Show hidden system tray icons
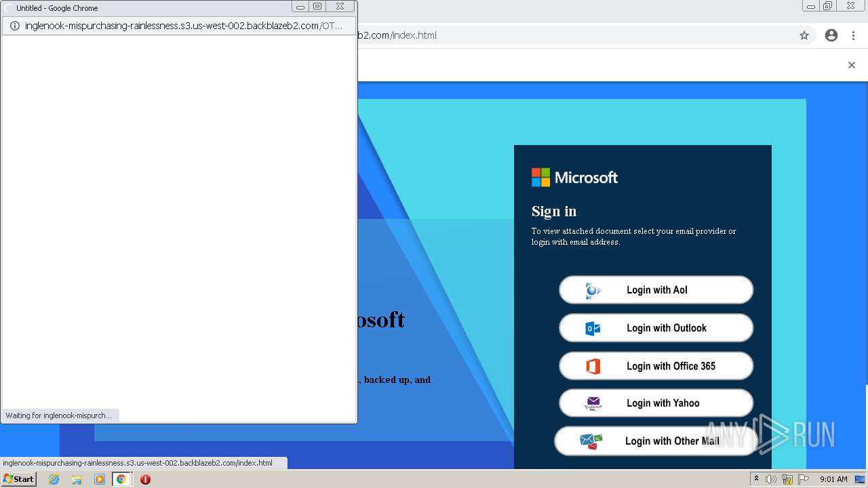Screen dimensions: 868x488 point(756,479)
